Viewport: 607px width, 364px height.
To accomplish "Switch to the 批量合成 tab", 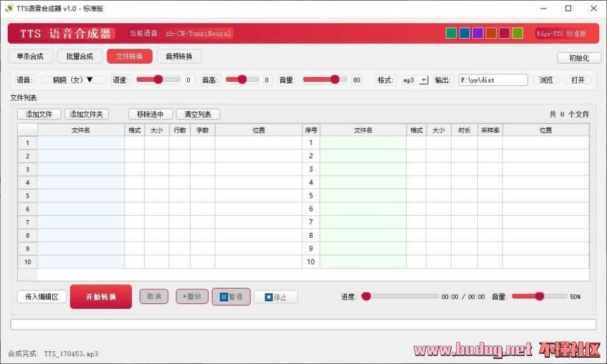I will point(80,56).
